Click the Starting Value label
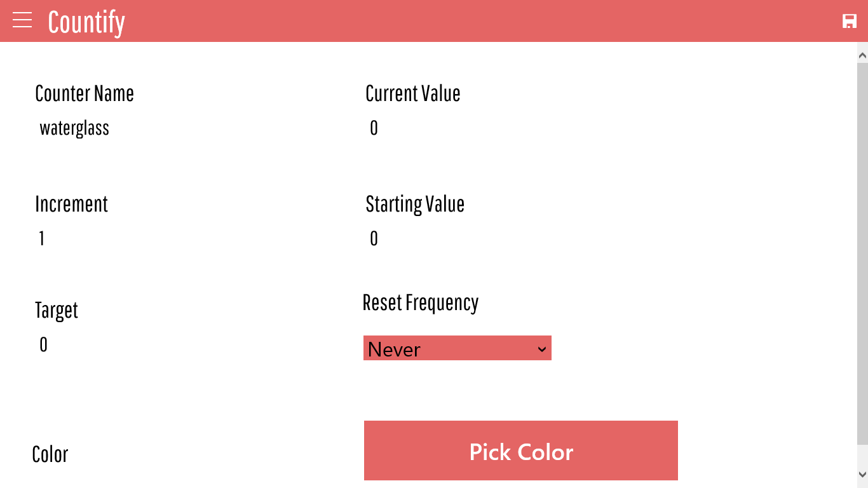The image size is (868, 488). click(x=415, y=205)
